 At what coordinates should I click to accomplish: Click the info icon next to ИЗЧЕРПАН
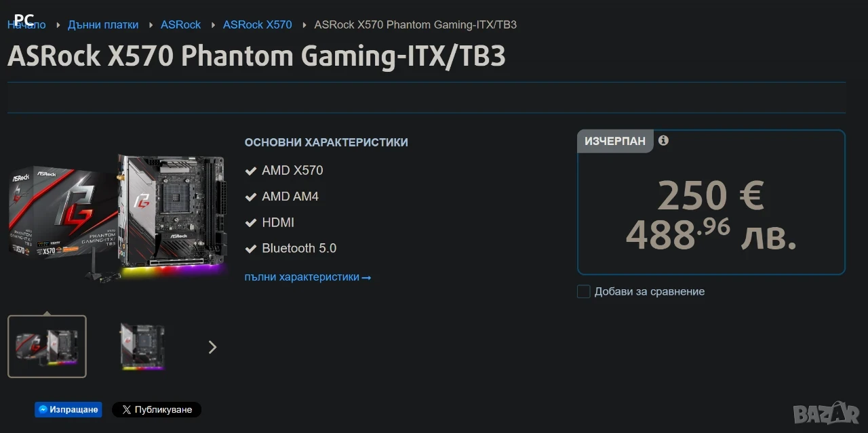point(663,140)
